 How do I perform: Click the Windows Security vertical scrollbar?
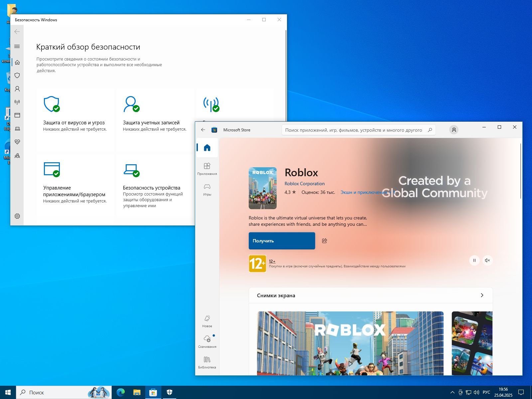click(286, 75)
